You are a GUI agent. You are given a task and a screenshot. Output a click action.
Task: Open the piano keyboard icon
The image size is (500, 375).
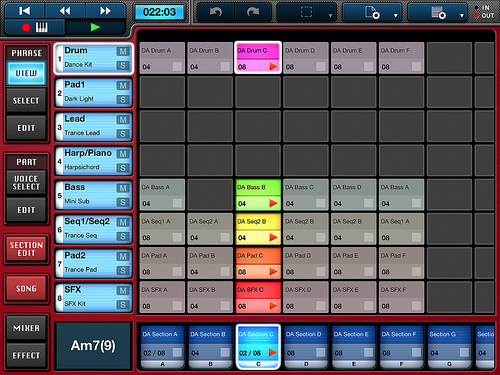42,27
